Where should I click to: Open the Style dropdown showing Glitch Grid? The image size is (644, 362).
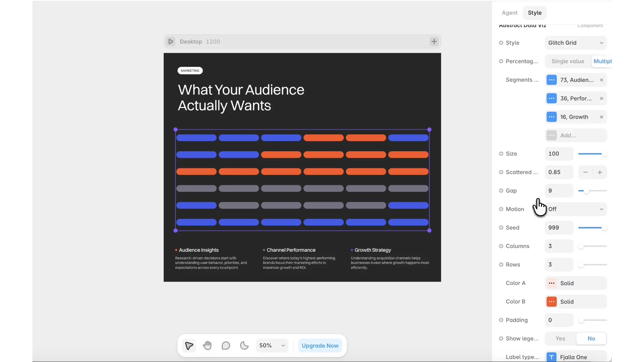coord(576,43)
